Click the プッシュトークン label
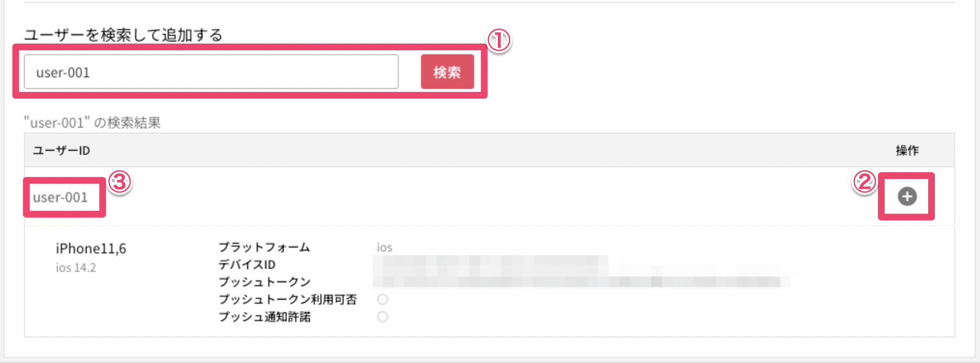This screenshot has width=980, height=363. 265,282
